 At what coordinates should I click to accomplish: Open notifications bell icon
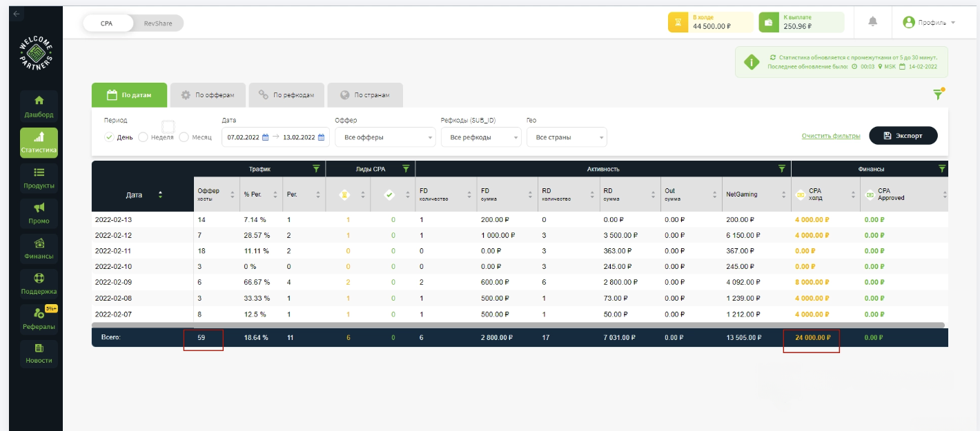[x=872, y=22]
